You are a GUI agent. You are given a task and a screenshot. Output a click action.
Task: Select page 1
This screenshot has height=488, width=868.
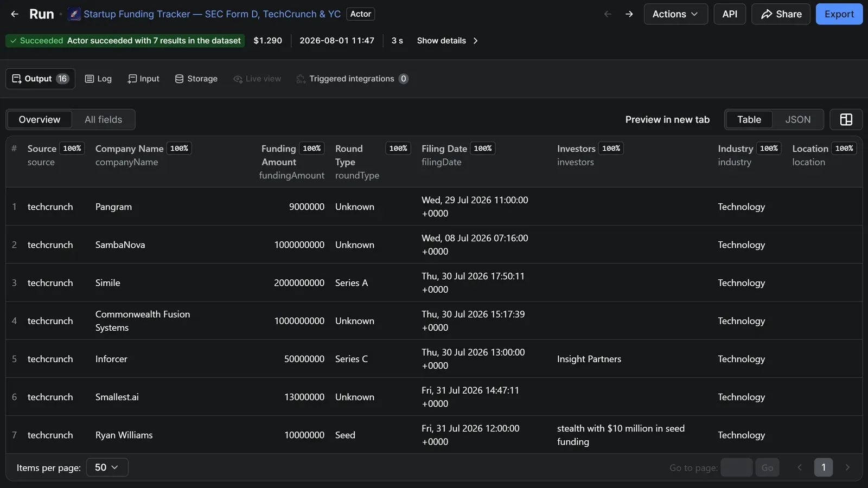(x=823, y=467)
